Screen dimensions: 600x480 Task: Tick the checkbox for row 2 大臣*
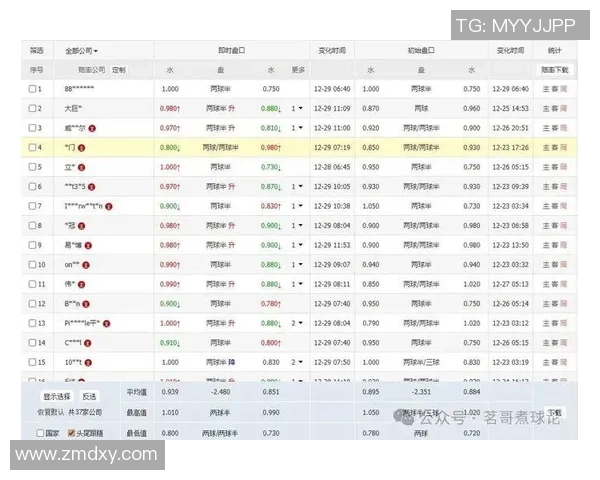pyautogui.click(x=33, y=108)
